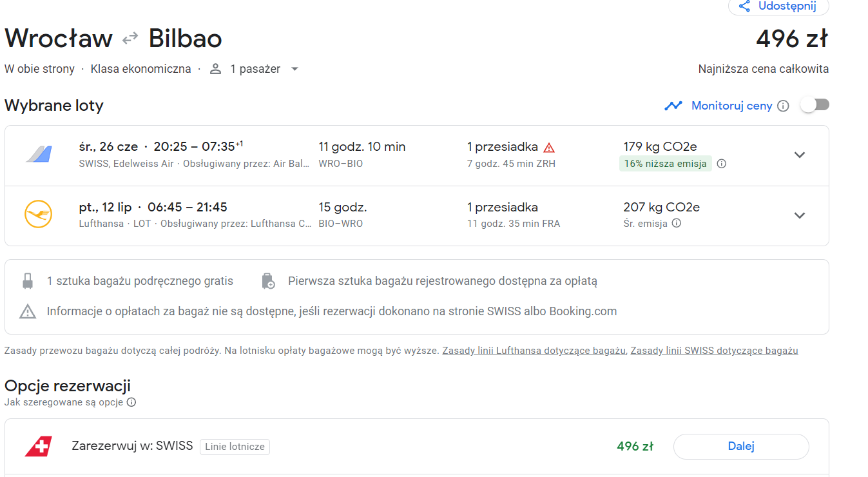Open info icon next to Monitoruj ceny
The height and width of the screenshot is (477, 868).
click(783, 106)
